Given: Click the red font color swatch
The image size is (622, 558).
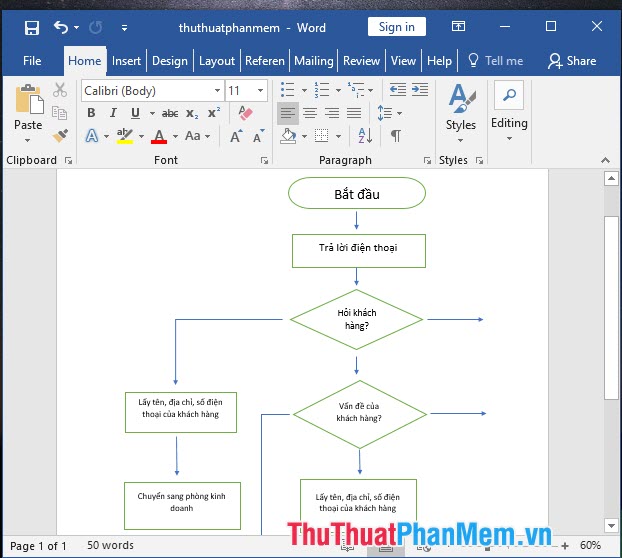Looking at the screenshot, I should click(x=159, y=136).
